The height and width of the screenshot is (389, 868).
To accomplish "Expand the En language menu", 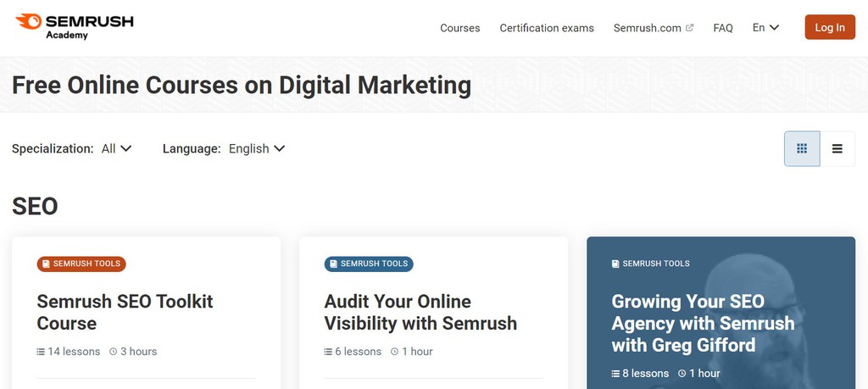I will pyautogui.click(x=765, y=28).
